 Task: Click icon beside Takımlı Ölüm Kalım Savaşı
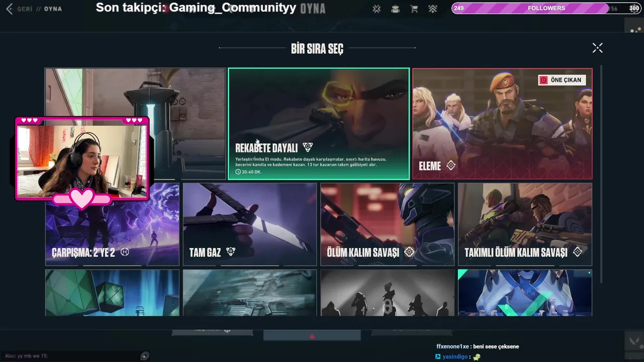[x=578, y=252]
